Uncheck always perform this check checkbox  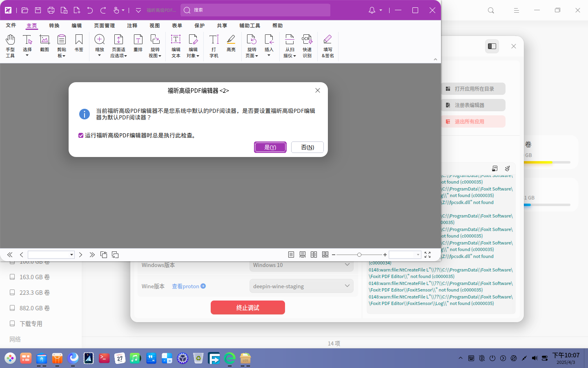[x=81, y=135]
